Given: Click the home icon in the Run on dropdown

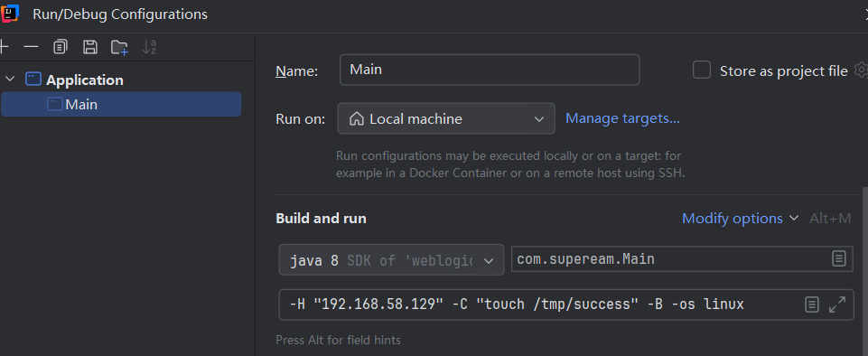Looking at the screenshot, I should [357, 118].
